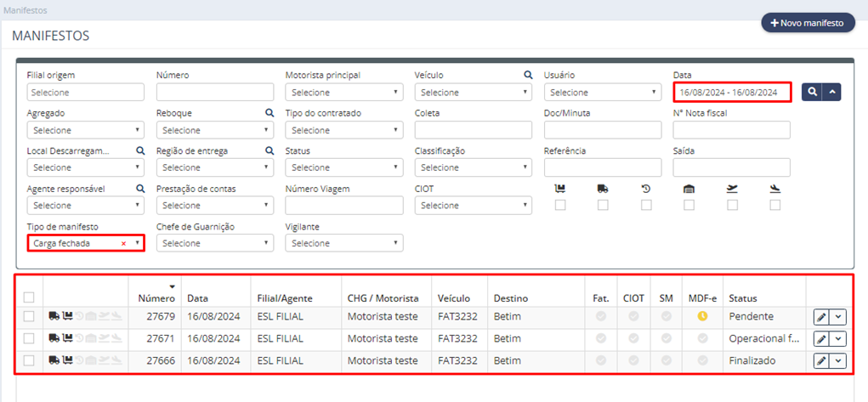
Task: Open the Motorista principal dropdown
Action: (344, 93)
